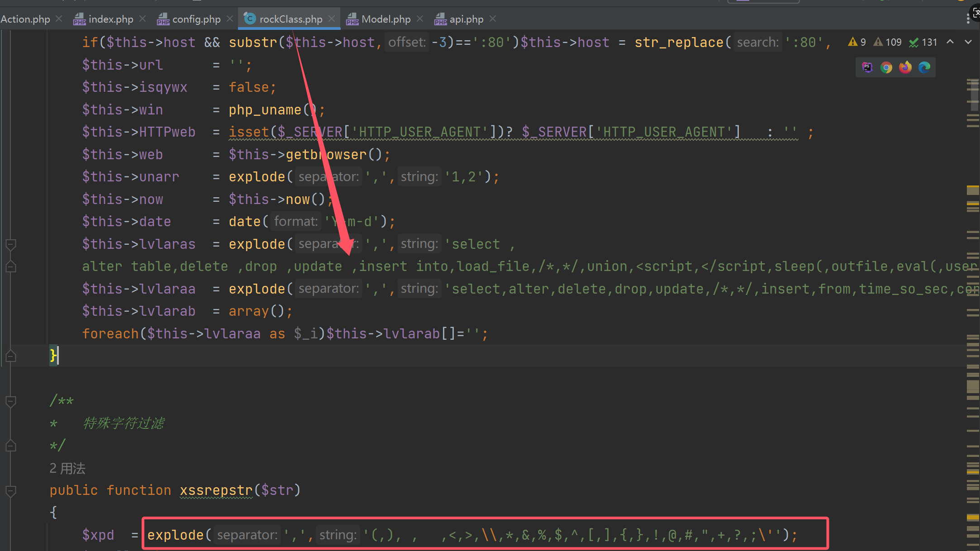980x551 pixels.
Task: Click the array() call on the lvlarab line
Action: 256,311
